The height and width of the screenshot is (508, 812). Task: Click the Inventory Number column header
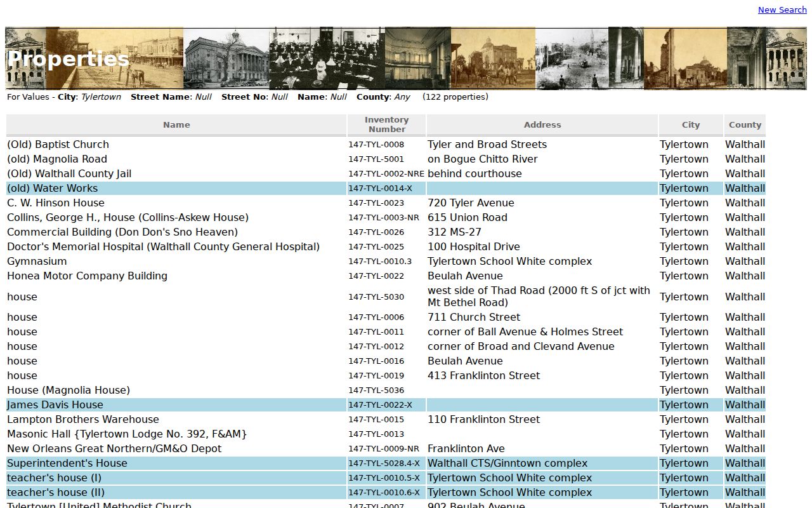pos(386,124)
